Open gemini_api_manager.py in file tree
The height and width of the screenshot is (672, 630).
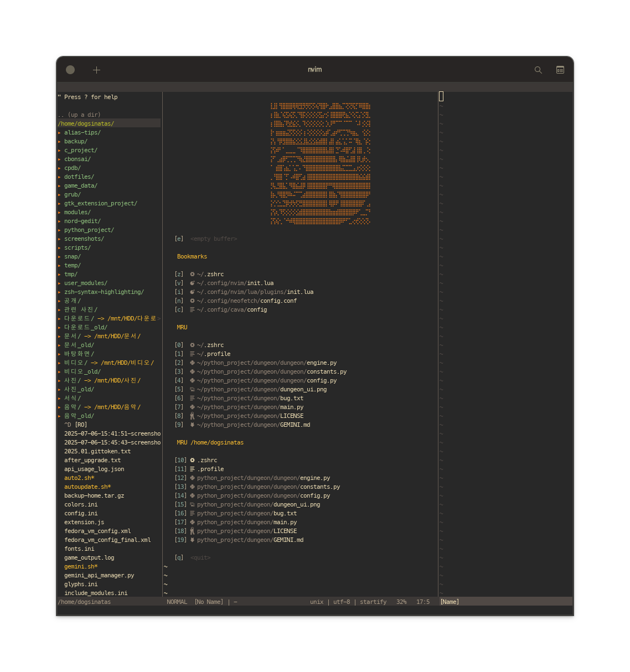[99, 575]
